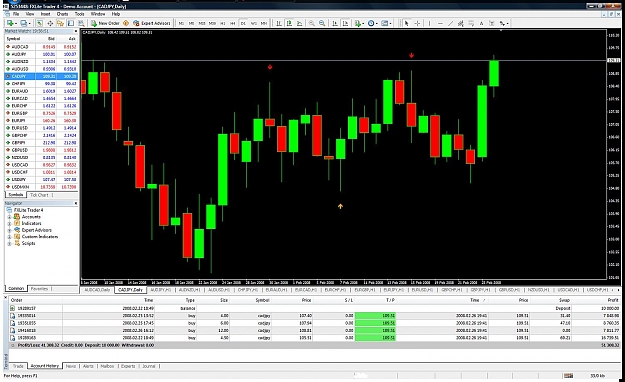This screenshot has height=382, width=625.
Task: Open the Charts menu
Action: [62, 14]
